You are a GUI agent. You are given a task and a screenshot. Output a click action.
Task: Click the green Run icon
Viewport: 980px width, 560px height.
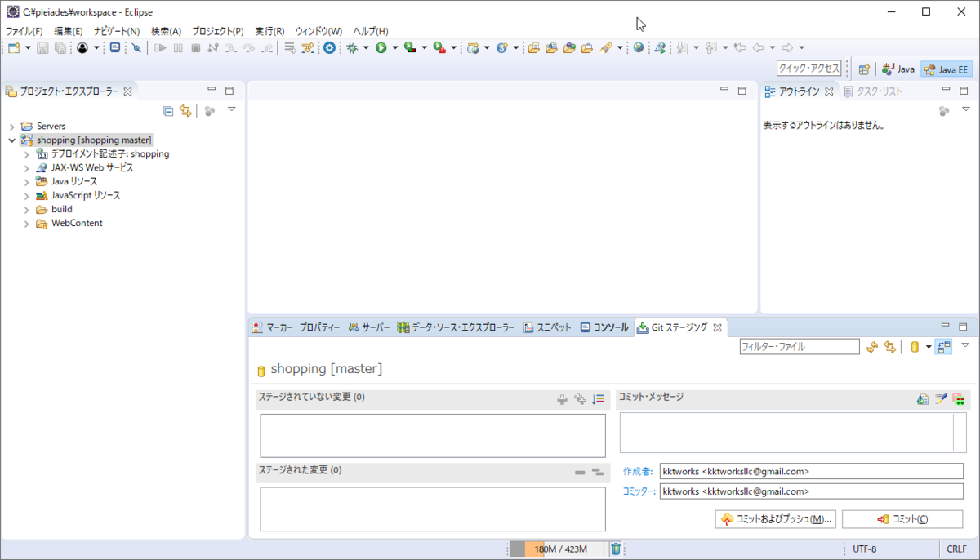click(381, 48)
